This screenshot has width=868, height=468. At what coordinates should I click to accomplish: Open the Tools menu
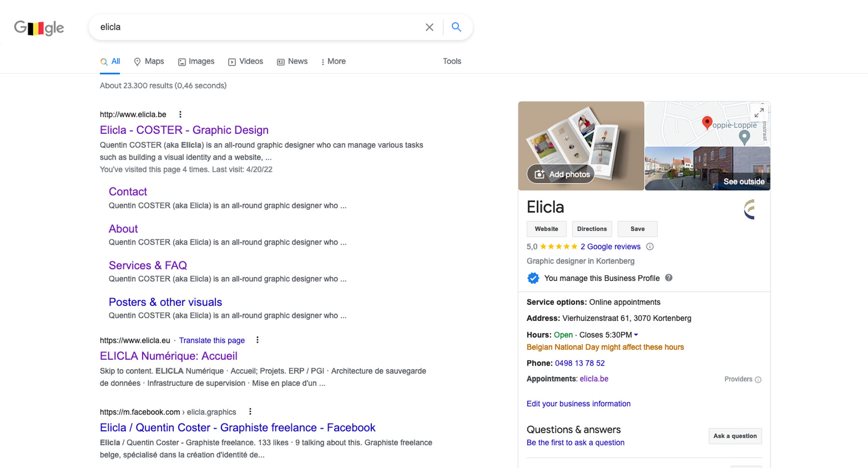pos(452,61)
